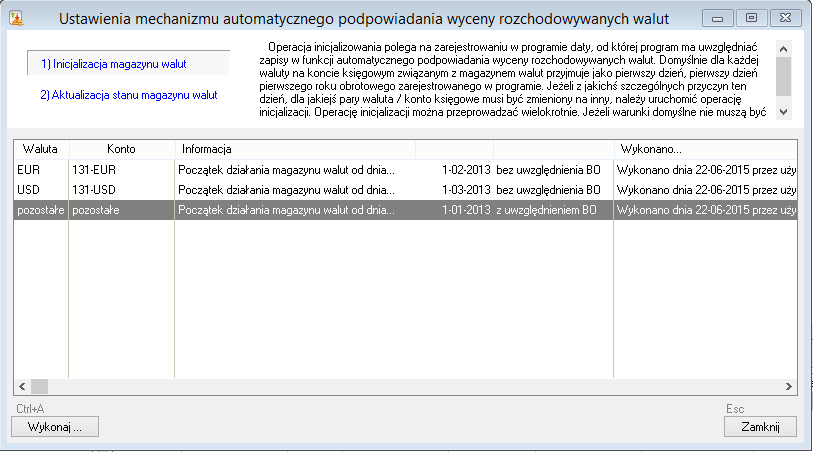Click the table horizontal scrollbar thumb
813x452 pixels.
click(x=39, y=386)
